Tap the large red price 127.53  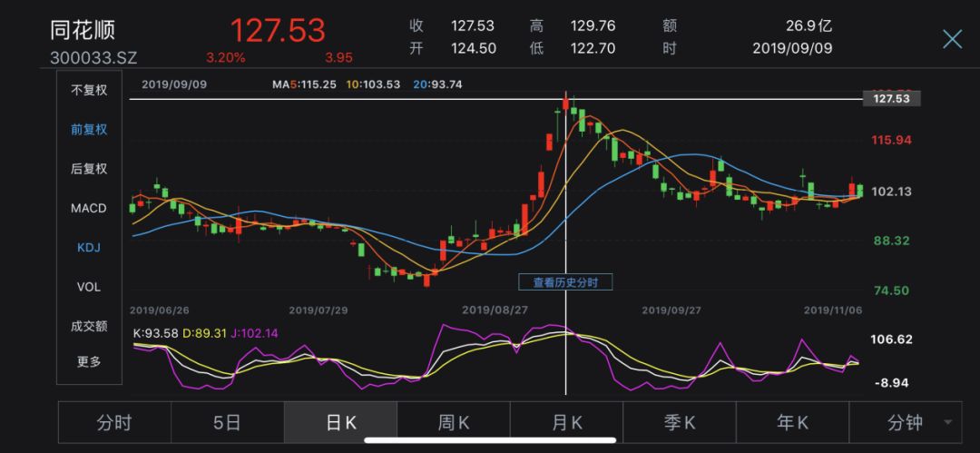[279, 31]
